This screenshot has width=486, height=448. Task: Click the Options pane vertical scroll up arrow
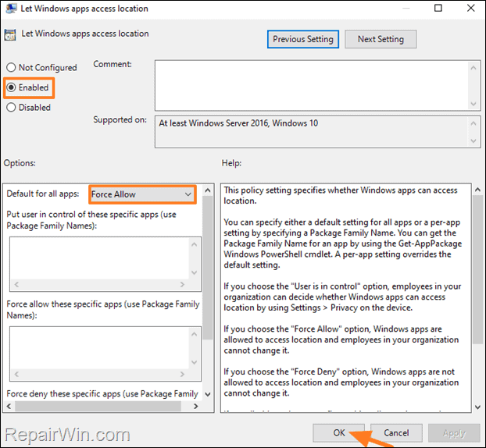click(x=208, y=190)
